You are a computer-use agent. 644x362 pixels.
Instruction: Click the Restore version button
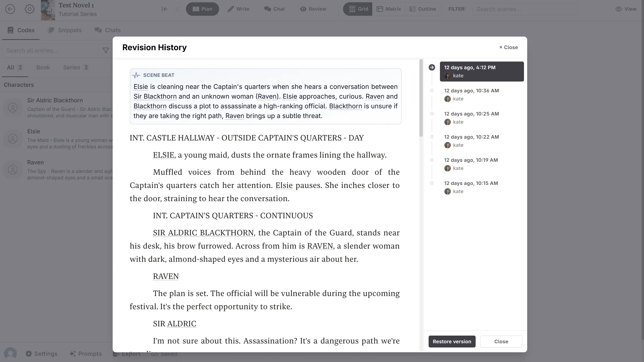(x=452, y=341)
